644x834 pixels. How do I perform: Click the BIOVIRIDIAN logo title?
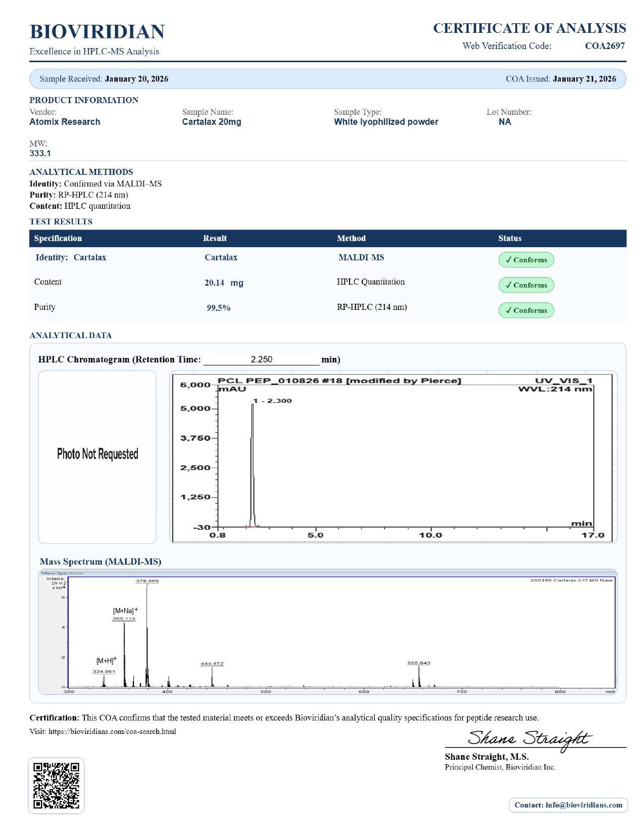pyautogui.click(x=97, y=31)
